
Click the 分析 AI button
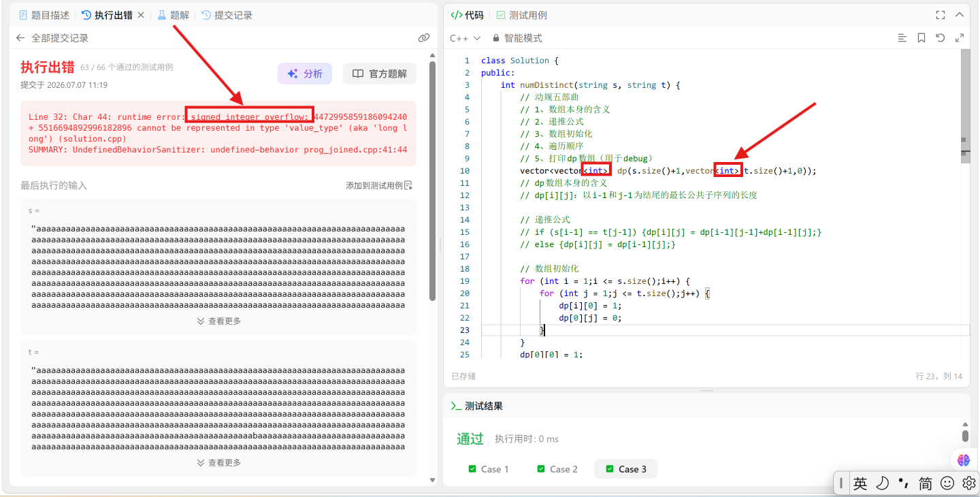[x=305, y=74]
